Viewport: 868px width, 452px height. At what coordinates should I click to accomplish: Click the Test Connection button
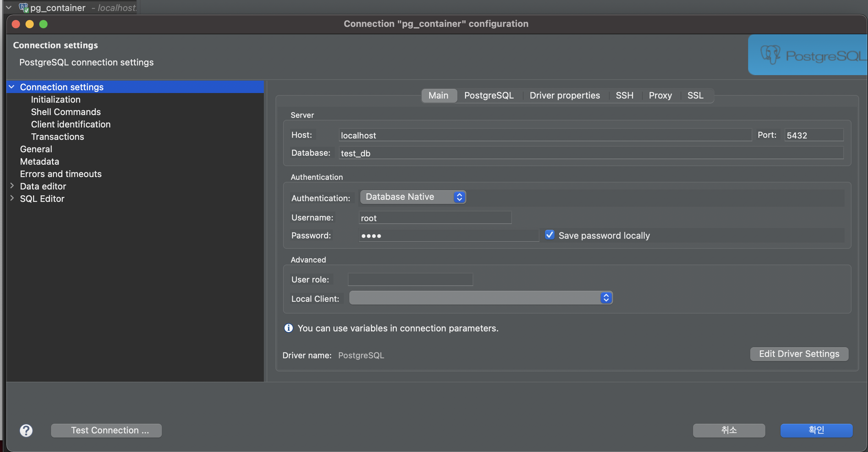[x=106, y=430]
